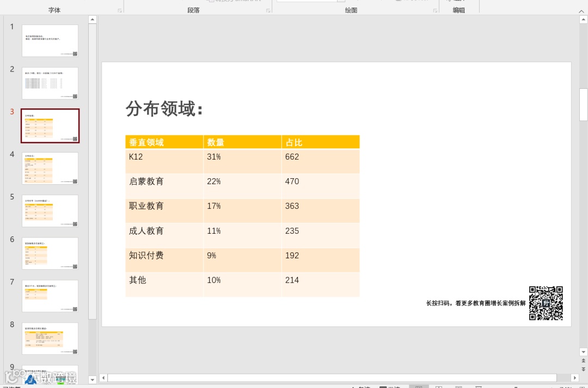Click the slide title 分布领域:

click(164, 109)
